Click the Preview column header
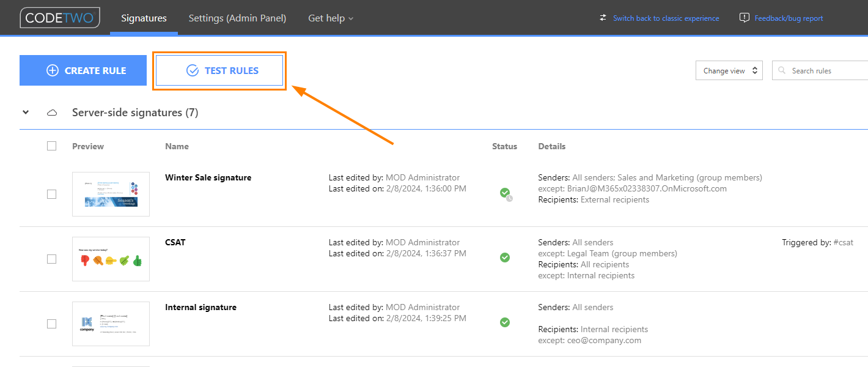Image resolution: width=868 pixels, height=367 pixels. coord(88,146)
